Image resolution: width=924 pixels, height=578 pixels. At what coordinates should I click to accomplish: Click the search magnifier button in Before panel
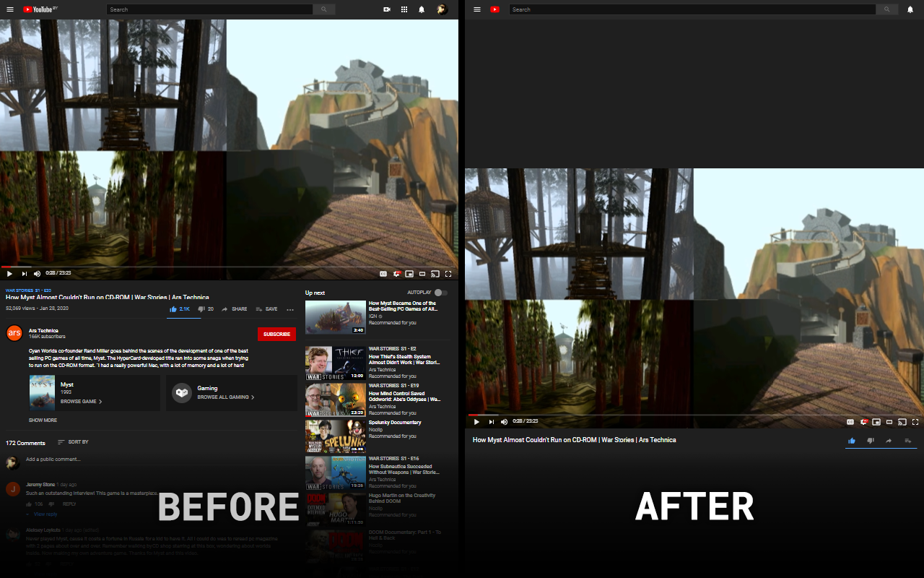coord(323,9)
